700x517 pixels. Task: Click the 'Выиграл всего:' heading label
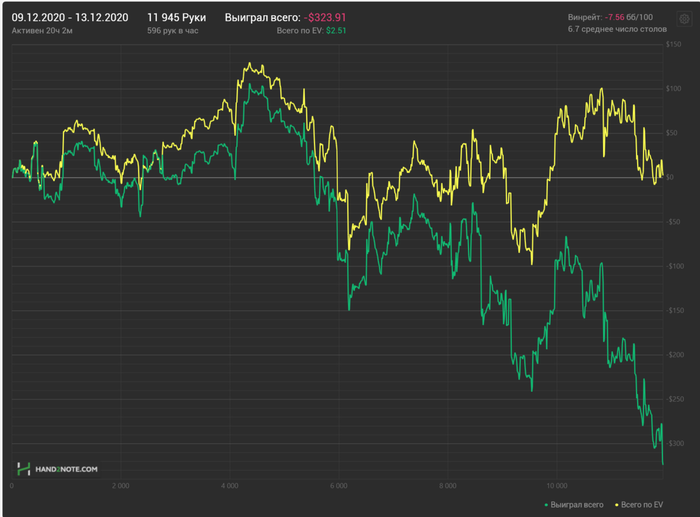pos(262,17)
